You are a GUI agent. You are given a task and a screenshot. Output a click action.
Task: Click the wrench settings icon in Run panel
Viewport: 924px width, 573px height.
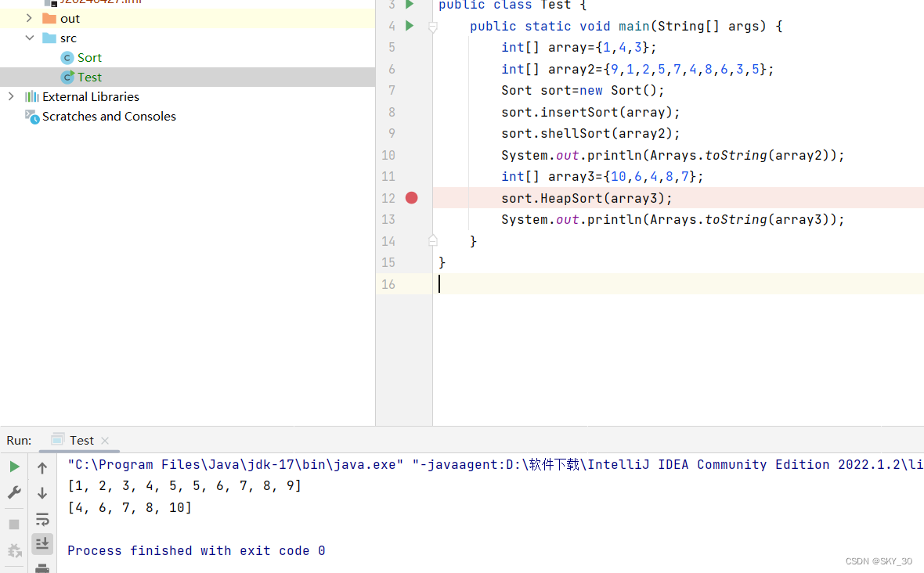(x=14, y=492)
